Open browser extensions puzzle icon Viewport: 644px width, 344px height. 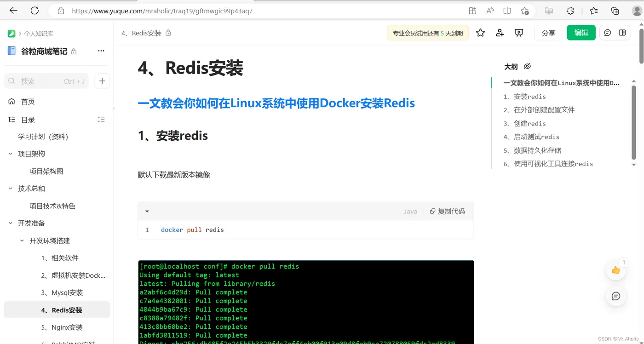pyautogui.click(x=570, y=11)
